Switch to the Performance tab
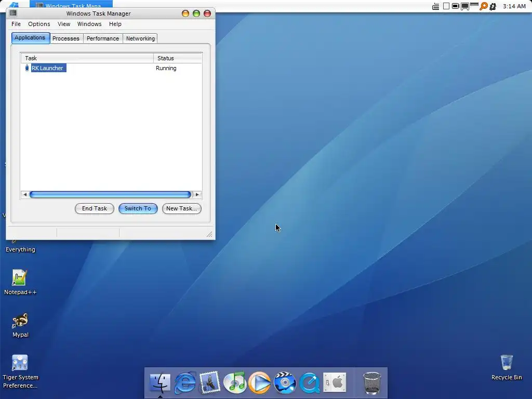 103,38
